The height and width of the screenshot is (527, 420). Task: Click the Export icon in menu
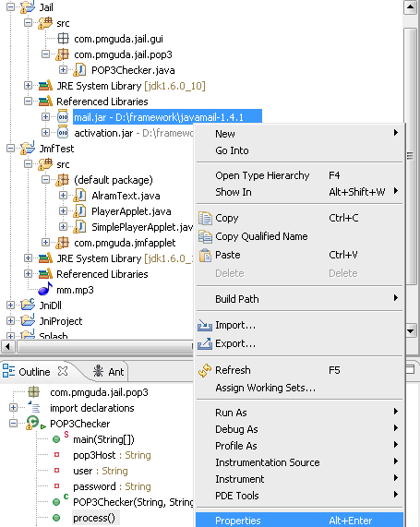tap(205, 344)
